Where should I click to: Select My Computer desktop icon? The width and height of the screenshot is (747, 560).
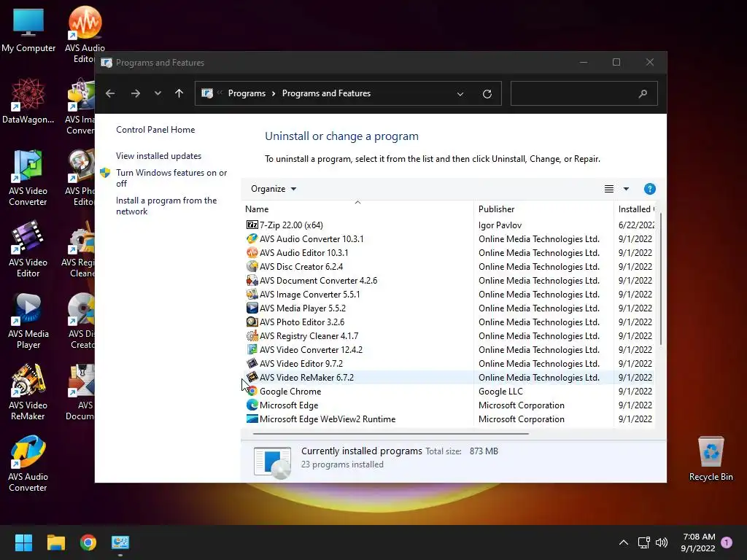[28, 30]
